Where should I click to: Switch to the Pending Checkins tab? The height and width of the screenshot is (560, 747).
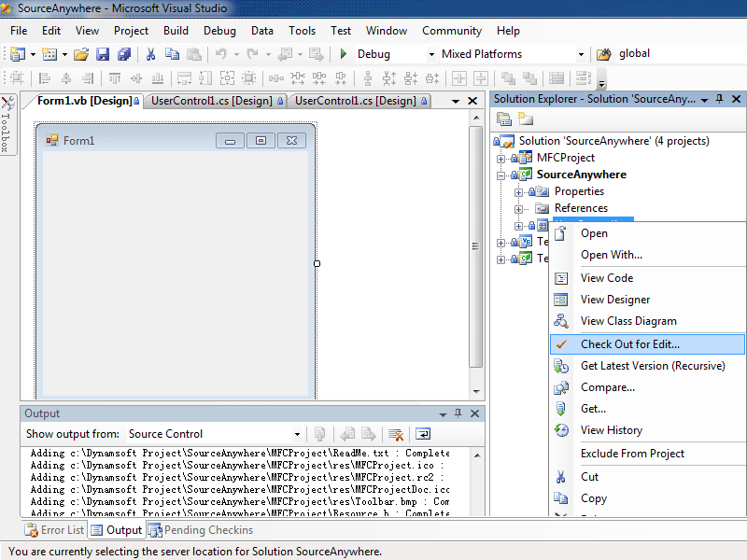coord(201,530)
